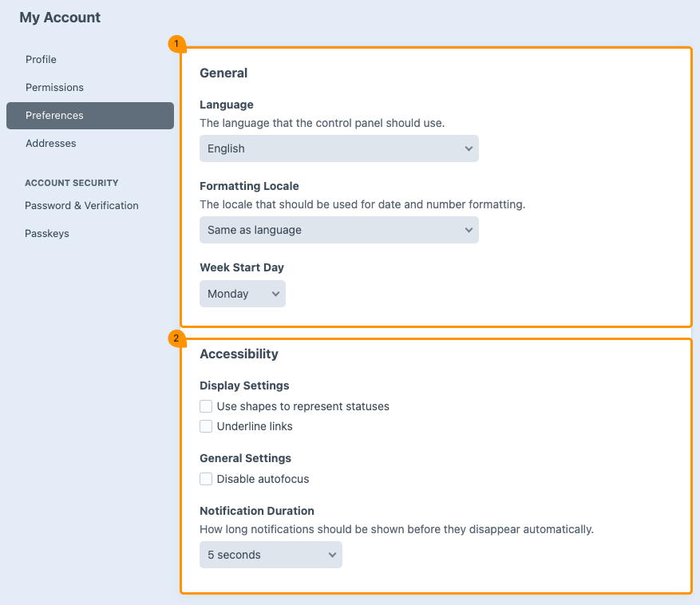The width and height of the screenshot is (700, 605).
Task: Open the Permissions page
Action: [x=54, y=87]
